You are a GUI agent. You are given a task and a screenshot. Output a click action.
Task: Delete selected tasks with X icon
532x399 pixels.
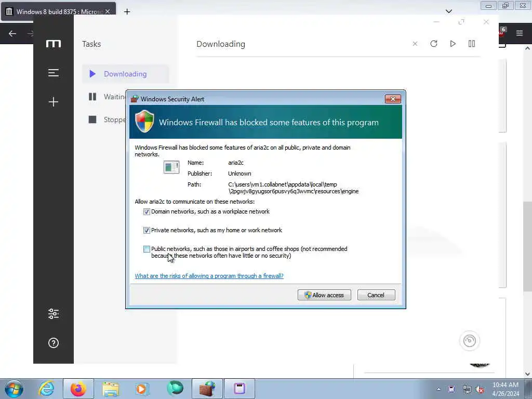pyautogui.click(x=415, y=44)
